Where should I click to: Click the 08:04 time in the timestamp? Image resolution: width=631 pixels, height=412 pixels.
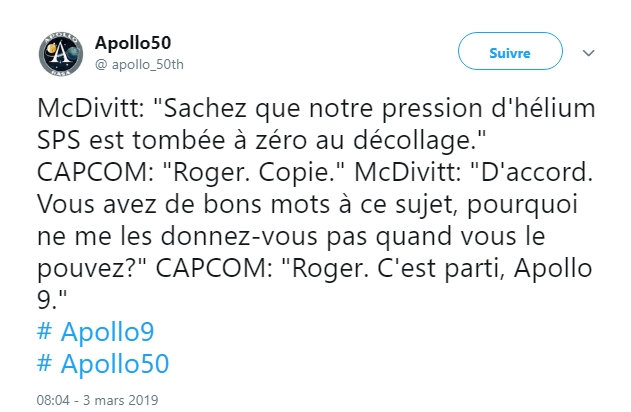coord(53,399)
